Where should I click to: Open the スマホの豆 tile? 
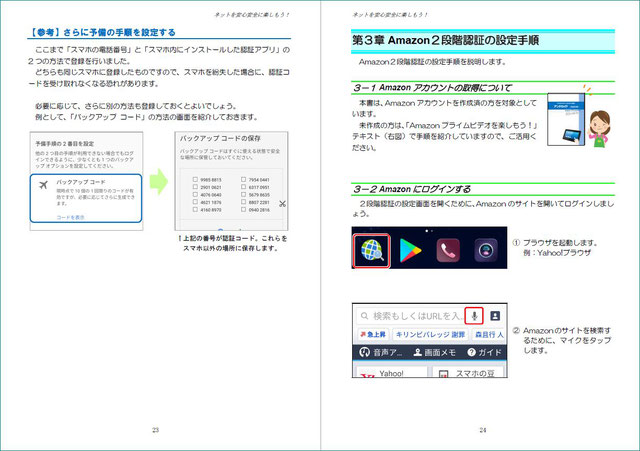click(467, 372)
